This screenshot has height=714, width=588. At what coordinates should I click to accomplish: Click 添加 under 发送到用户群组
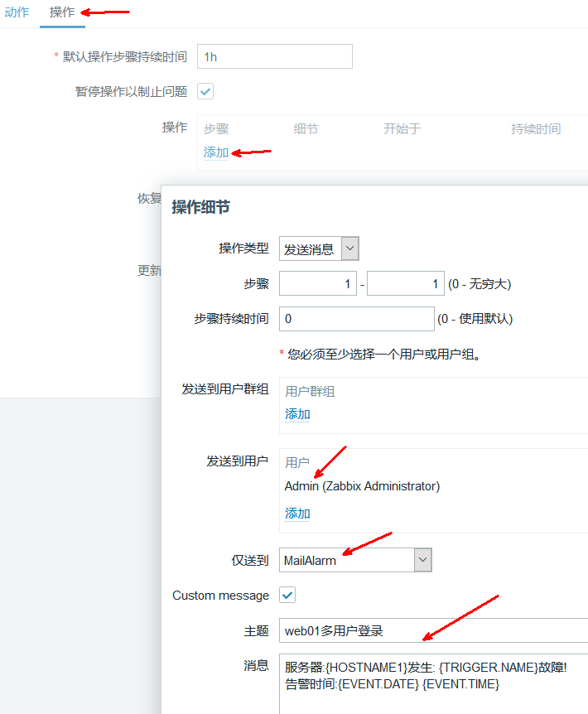[297, 414]
